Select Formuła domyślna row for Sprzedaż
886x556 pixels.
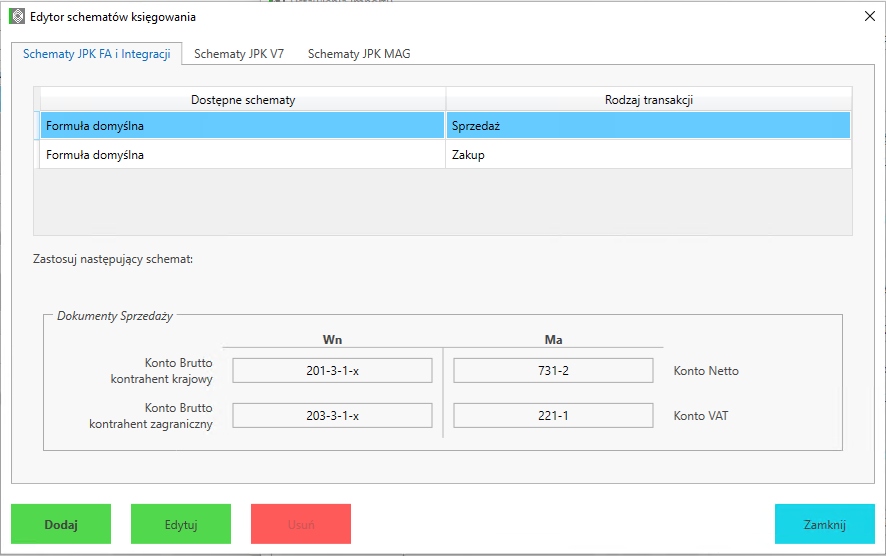[240, 126]
